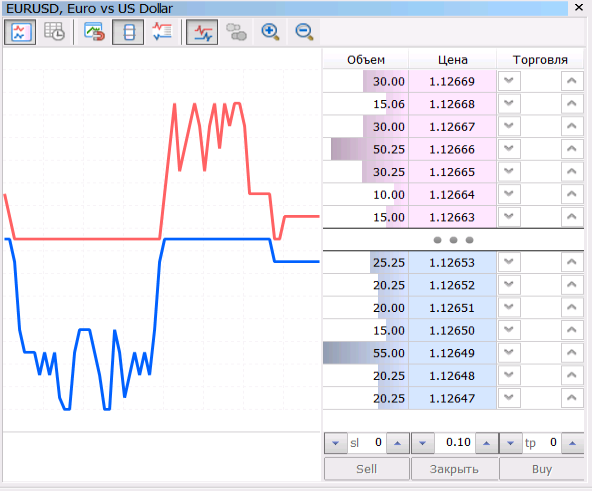Click the Sell button
This screenshot has width=592, height=491.
[x=367, y=469]
